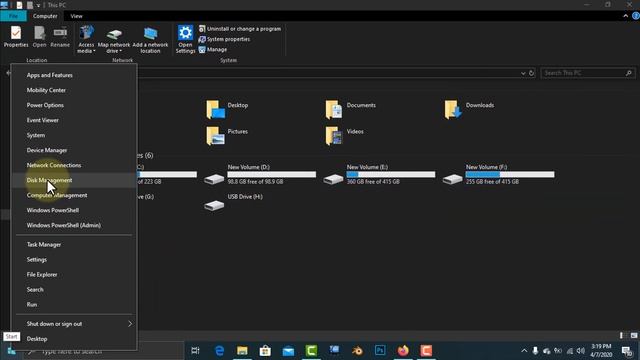Select the New Volume (F:) drive
The width and height of the screenshot is (640, 360).
click(x=498, y=175)
